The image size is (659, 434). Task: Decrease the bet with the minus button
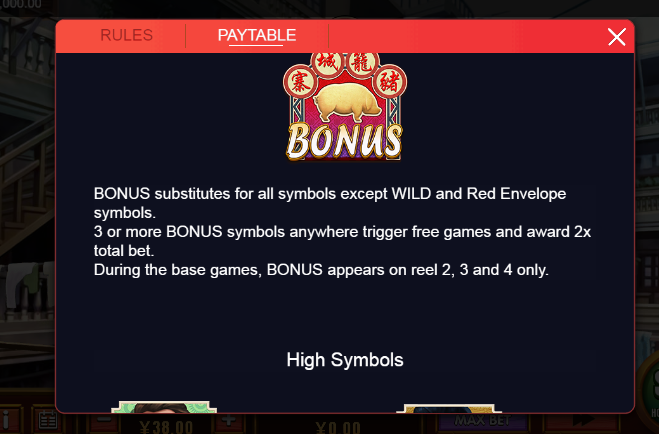[105, 420]
